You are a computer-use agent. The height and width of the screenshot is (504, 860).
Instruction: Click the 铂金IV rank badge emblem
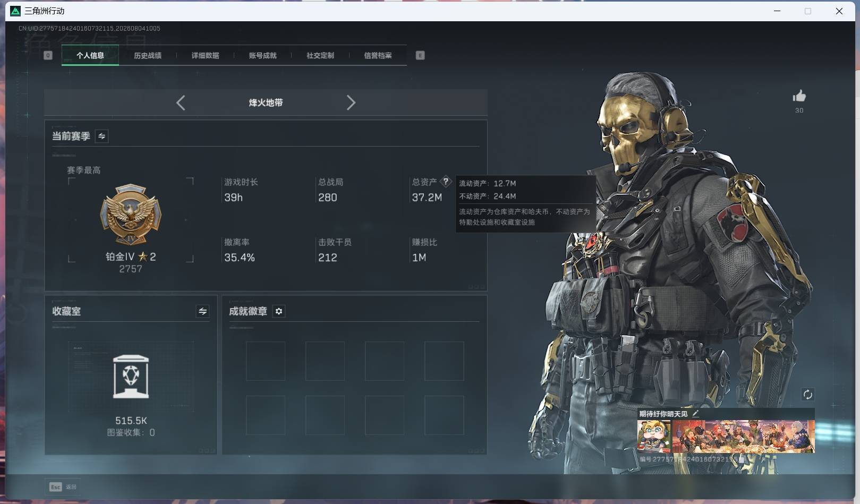[131, 215]
